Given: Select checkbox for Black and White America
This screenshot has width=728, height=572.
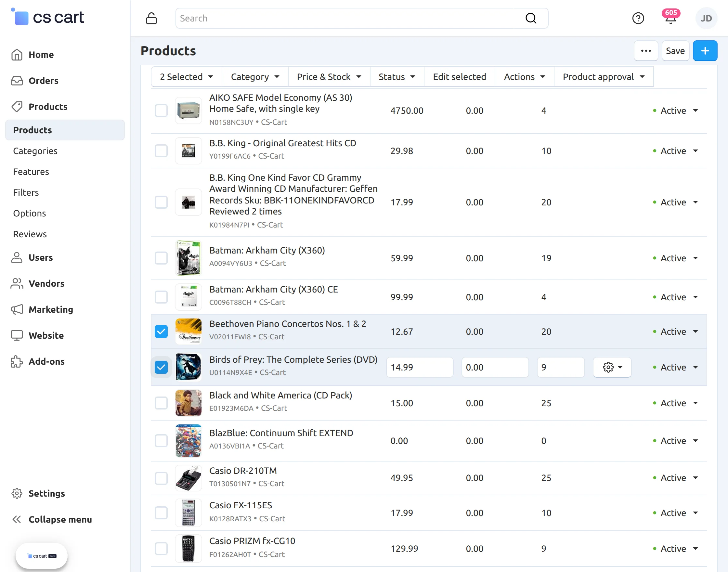Looking at the screenshot, I should point(161,403).
